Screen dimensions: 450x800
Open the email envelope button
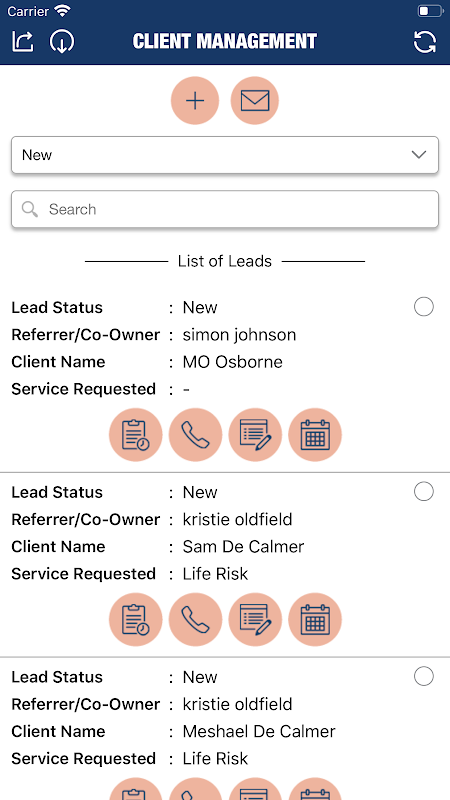255,101
